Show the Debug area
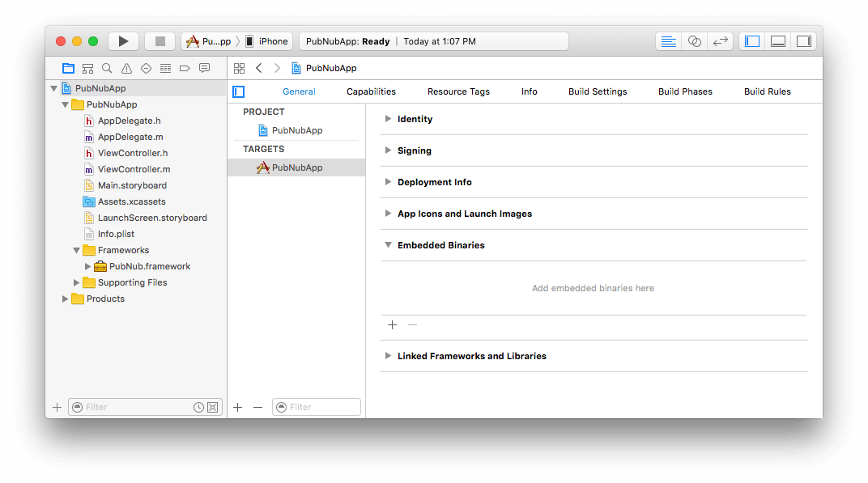 [777, 40]
